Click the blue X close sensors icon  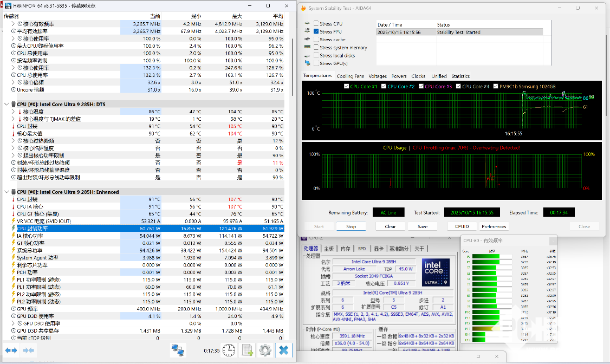283,350
